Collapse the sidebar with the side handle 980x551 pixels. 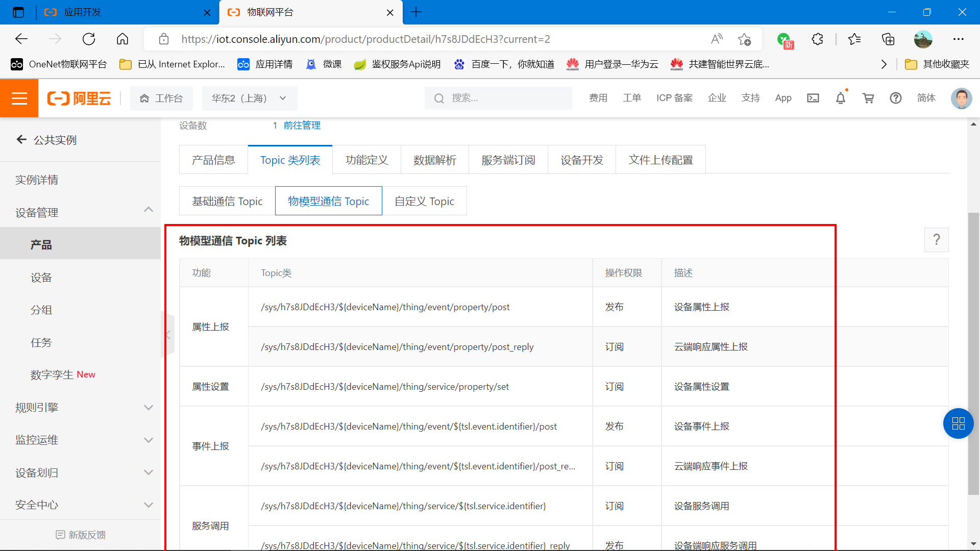(168, 335)
